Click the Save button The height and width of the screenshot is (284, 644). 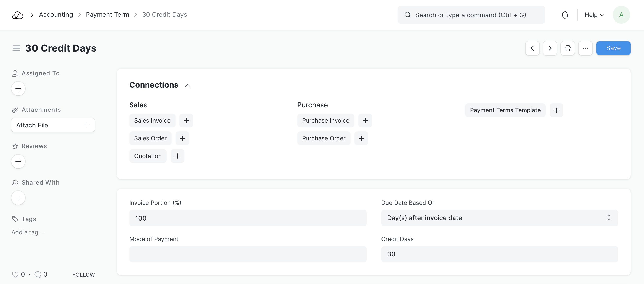(x=613, y=48)
